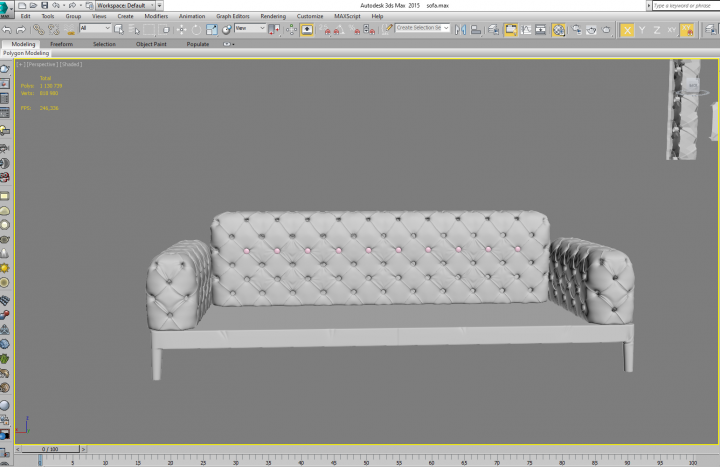This screenshot has width=720, height=467.
Task: Toggle the 2.5D Snaps button
Action: [x=326, y=30]
